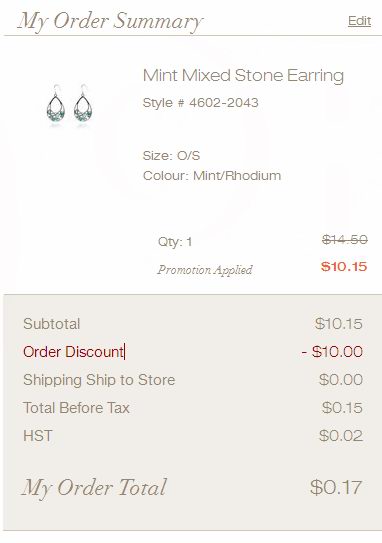
Task: Click the struck-through $14.50 original price
Action: tap(345, 239)
